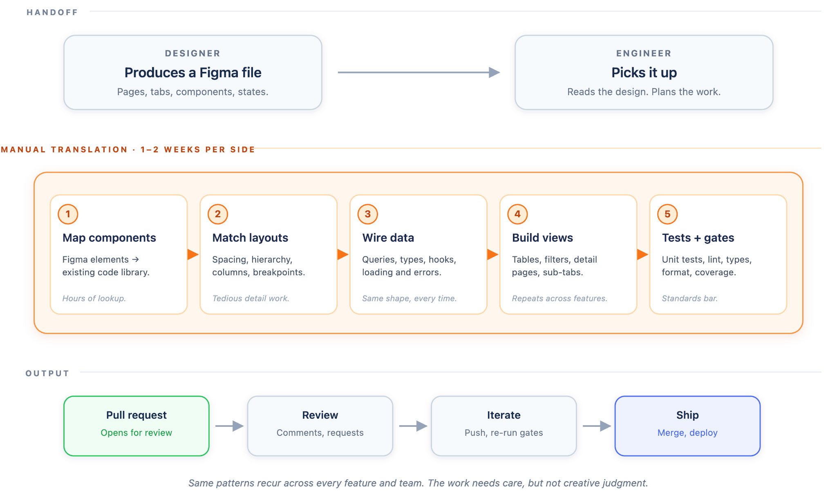Select the Engineer 'Picks it up' card
Image resolution: width=837 pixels, height=504 pixels.
[644, 72]
